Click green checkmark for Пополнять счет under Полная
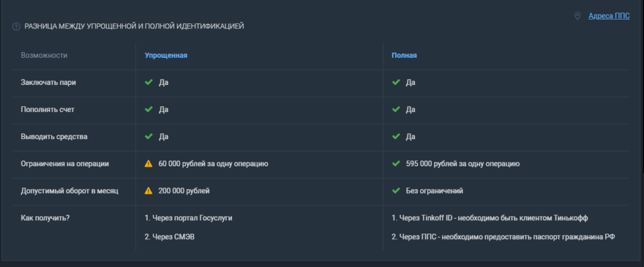Screen dimensions: 644x267 [x=396, y=110]
